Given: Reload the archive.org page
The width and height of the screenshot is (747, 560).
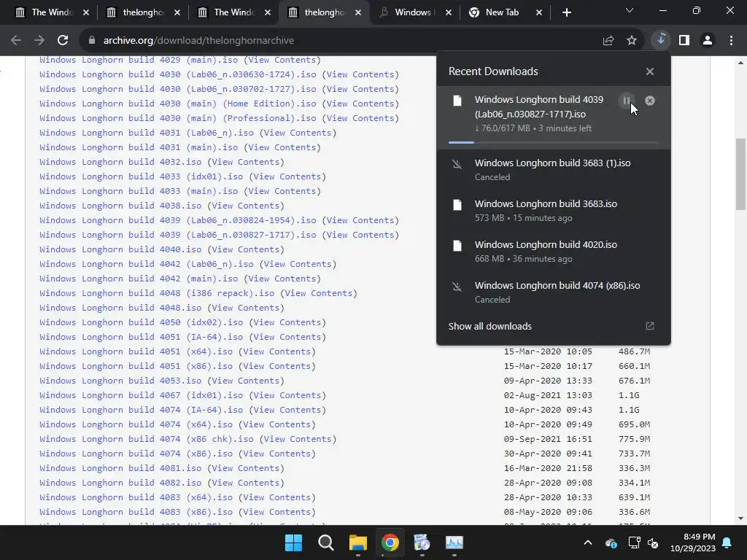Looking at the screenshot, I should (63, 41).
